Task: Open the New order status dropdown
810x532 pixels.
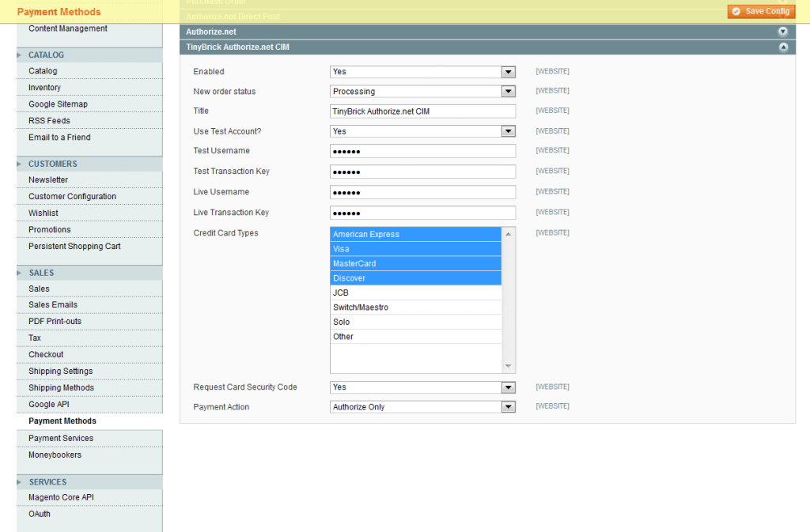Action: 422,92
